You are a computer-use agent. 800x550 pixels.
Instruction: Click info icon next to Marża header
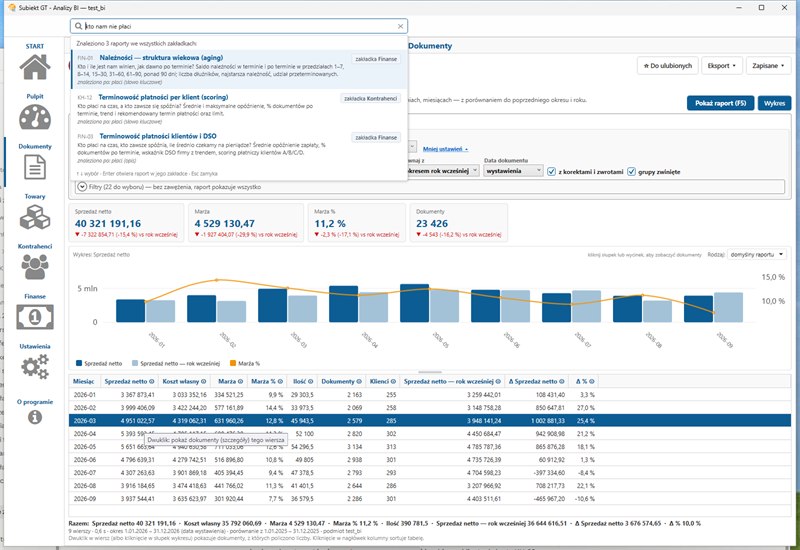click(x=241, y=381)
